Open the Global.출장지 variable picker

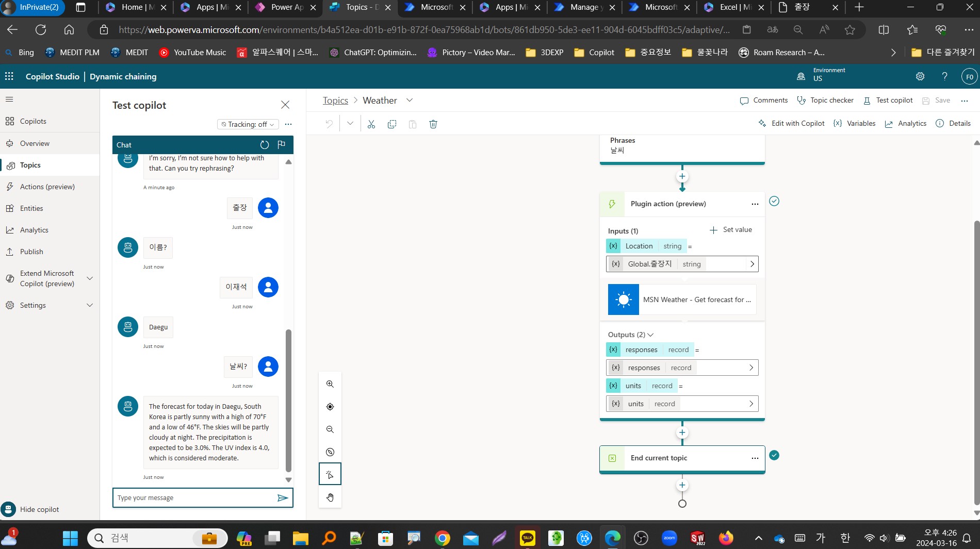pyautogui.click(x=682, y=264)
